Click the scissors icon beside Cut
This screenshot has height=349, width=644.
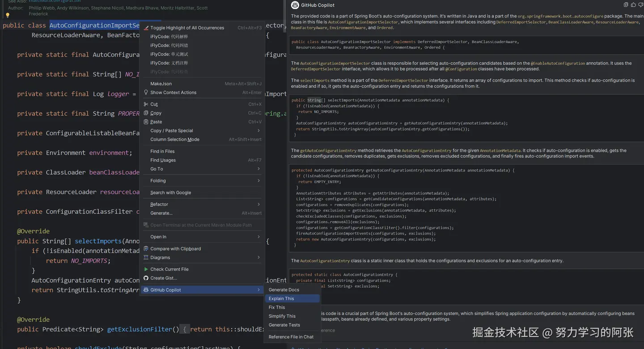(x=146, y=104)
